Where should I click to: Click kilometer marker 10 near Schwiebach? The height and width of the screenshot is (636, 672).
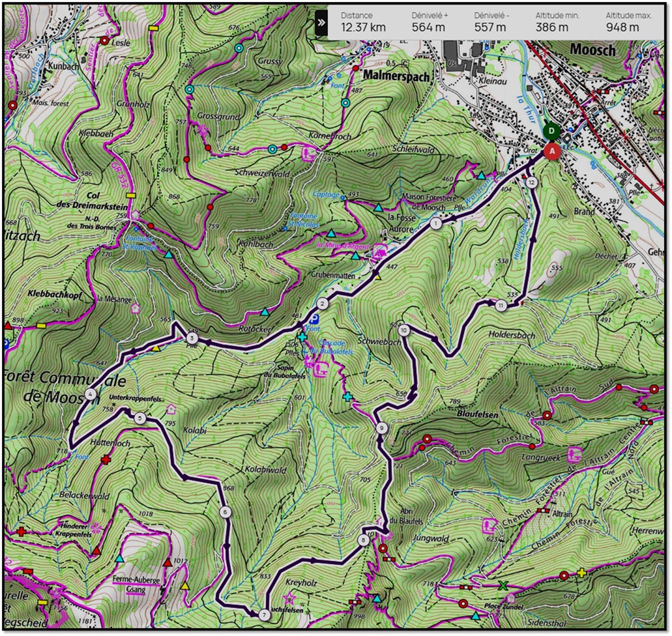tap(404, 330)
